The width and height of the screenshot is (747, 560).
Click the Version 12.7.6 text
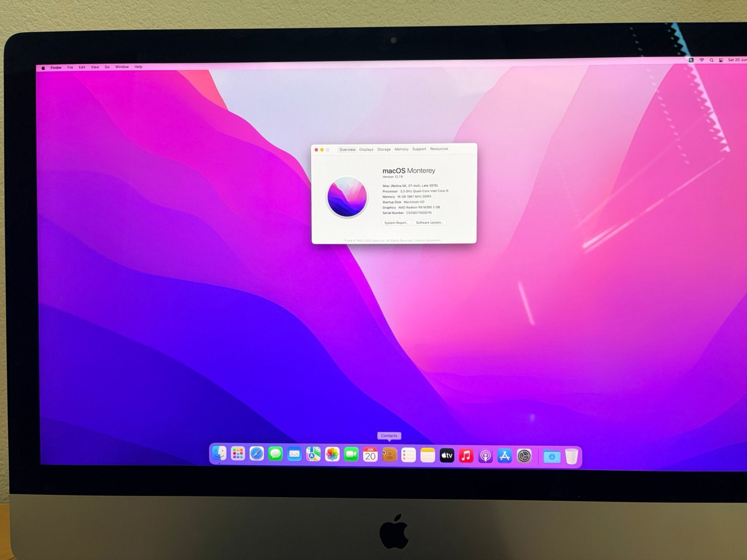click(x=393, y=177)
